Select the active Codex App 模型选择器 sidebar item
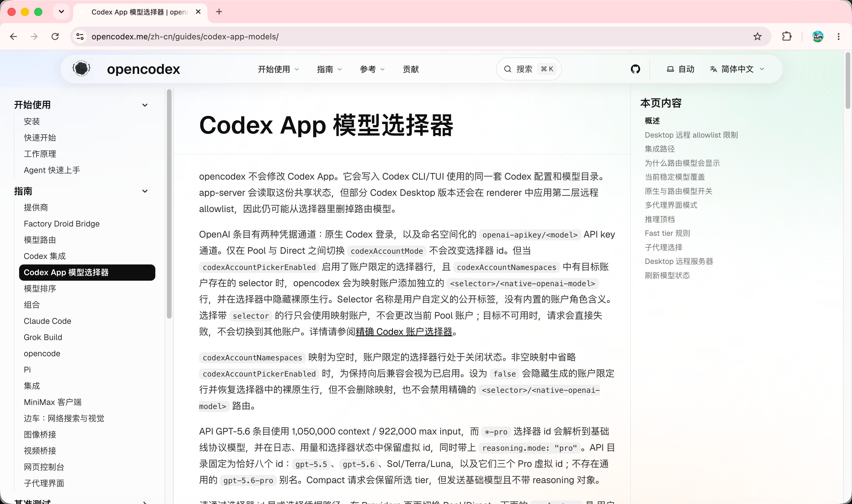This screenshot has width=852, height=504. point(87,272)
